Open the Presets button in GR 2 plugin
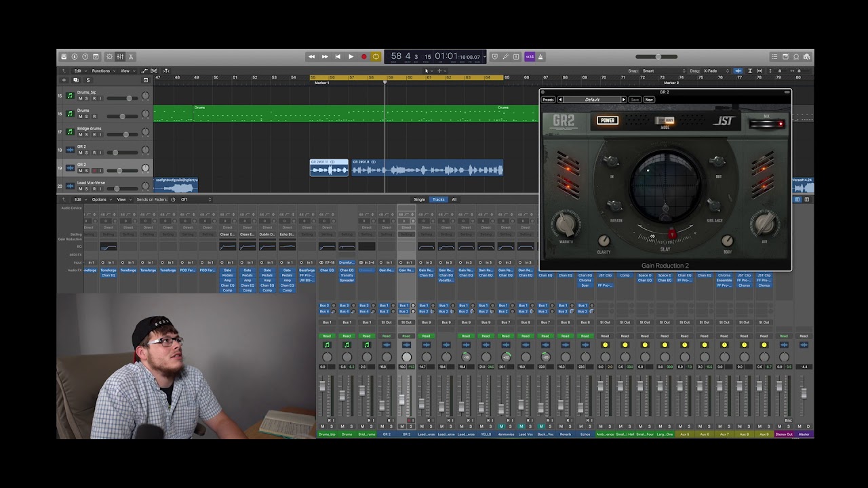The height and width of the screenshot is (488, 868). point(548,100)
